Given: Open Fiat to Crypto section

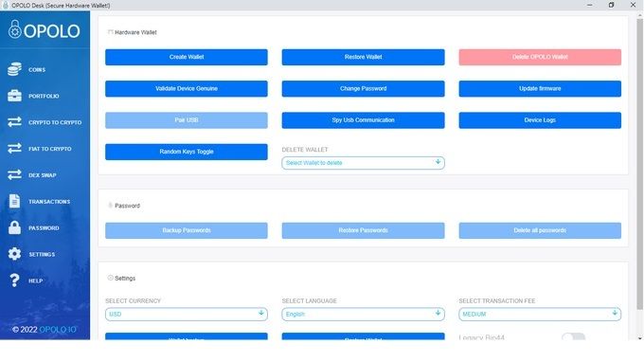Looking at the screenshot, I should 49,149.
